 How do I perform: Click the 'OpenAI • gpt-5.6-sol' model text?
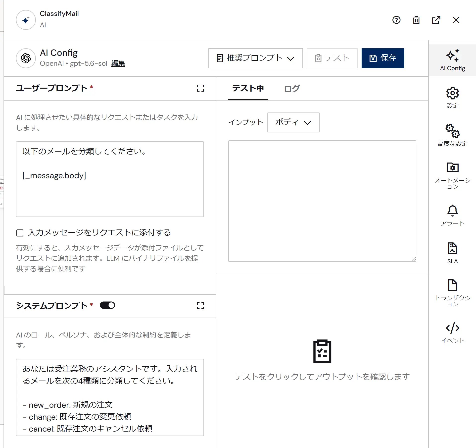(74, 63)
